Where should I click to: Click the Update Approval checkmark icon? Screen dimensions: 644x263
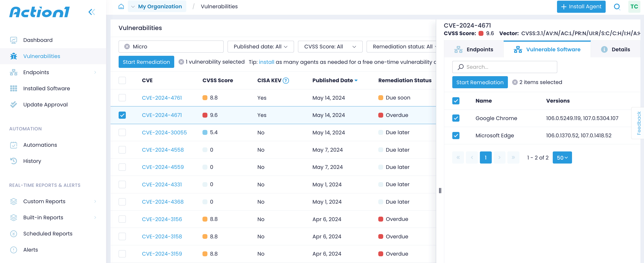pyautogui.click(x=14, y=104)
